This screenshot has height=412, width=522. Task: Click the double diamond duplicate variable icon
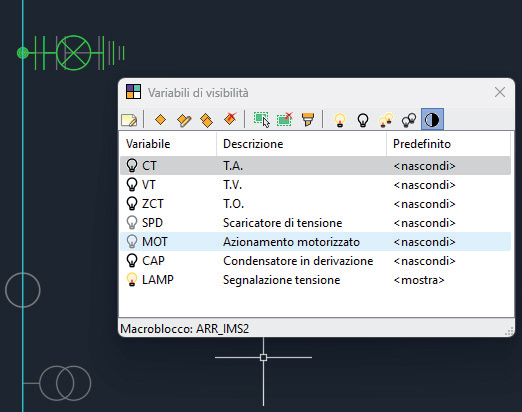[207, 120]
